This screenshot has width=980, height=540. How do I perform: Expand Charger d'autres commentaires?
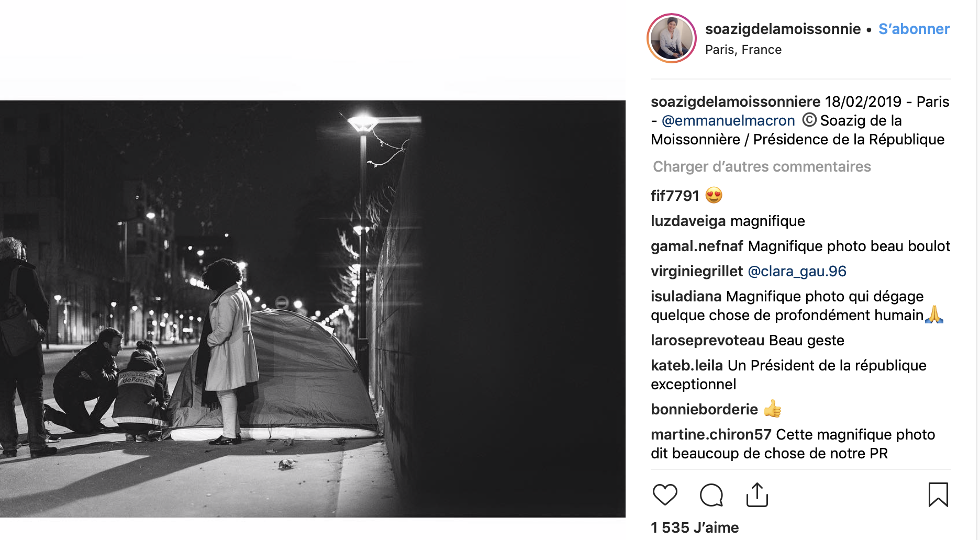[761, 166]
